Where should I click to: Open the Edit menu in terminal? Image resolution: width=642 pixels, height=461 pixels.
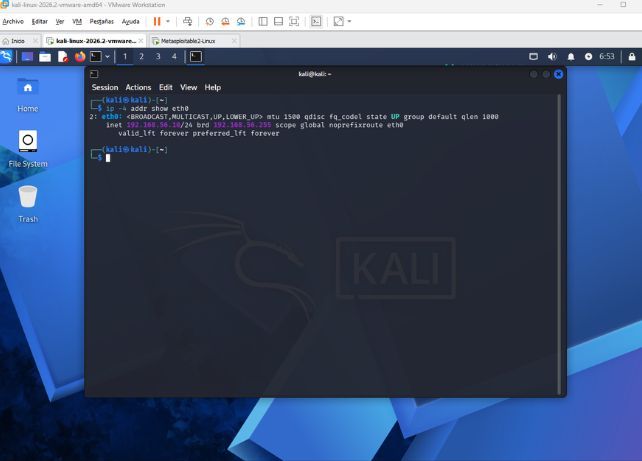click(x=166, y=87)
